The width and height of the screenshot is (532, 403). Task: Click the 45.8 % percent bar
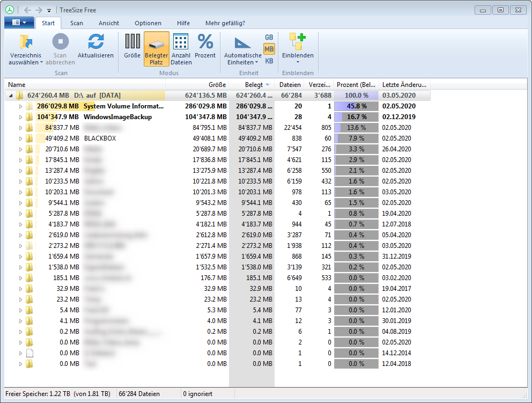[356, 106]
